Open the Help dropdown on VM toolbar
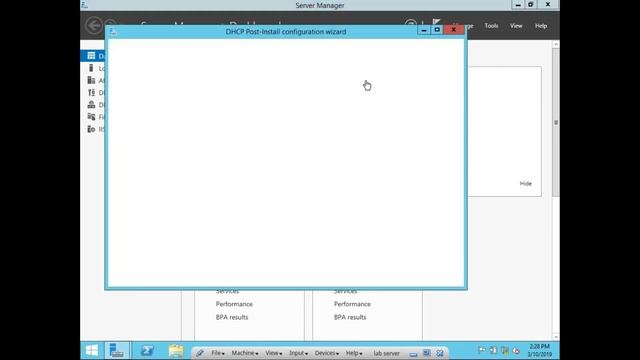The height and width of the screenshot is (360, 640). tap(354, 353)
